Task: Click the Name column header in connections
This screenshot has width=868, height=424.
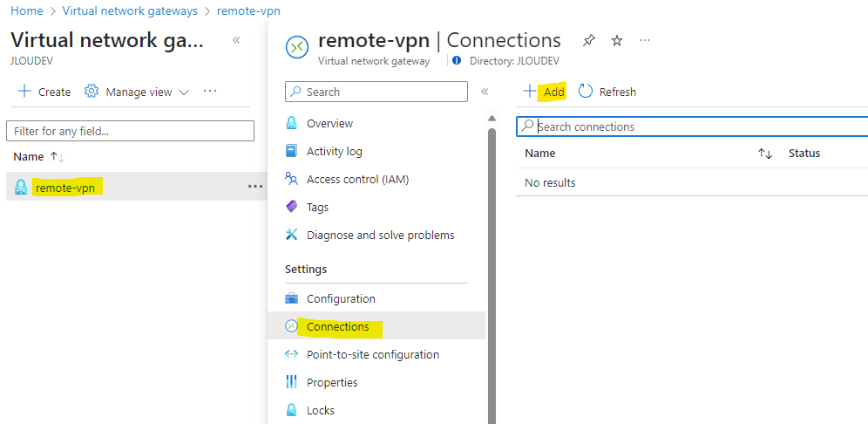Action: (x=540, y=154)
